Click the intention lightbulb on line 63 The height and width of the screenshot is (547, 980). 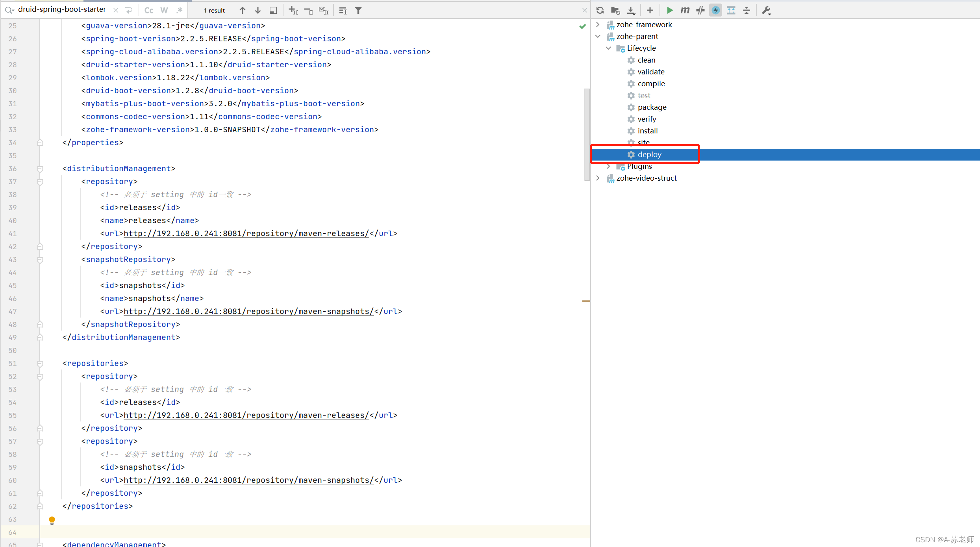coord(52,520)
